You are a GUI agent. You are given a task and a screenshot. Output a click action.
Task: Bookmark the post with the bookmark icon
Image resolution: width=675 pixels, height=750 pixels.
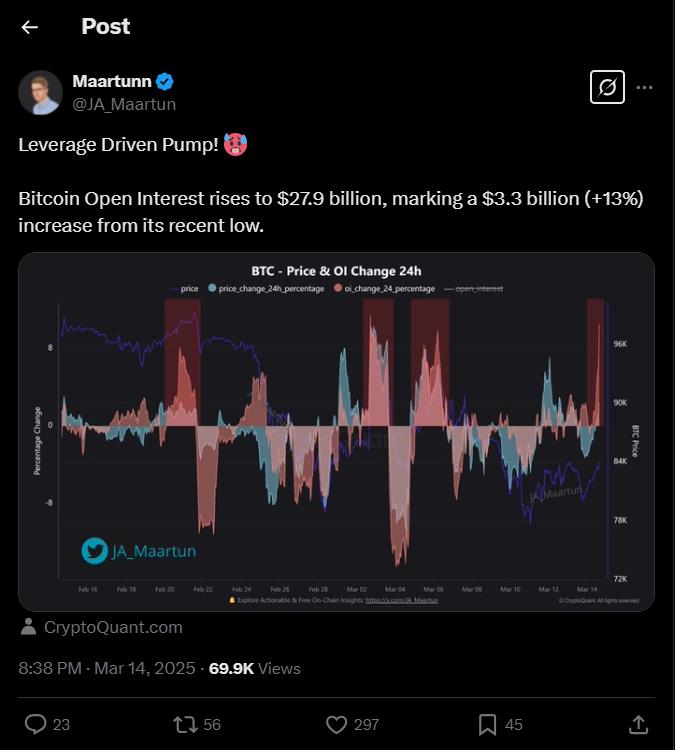pyautogui.click(x=487, y=725)
